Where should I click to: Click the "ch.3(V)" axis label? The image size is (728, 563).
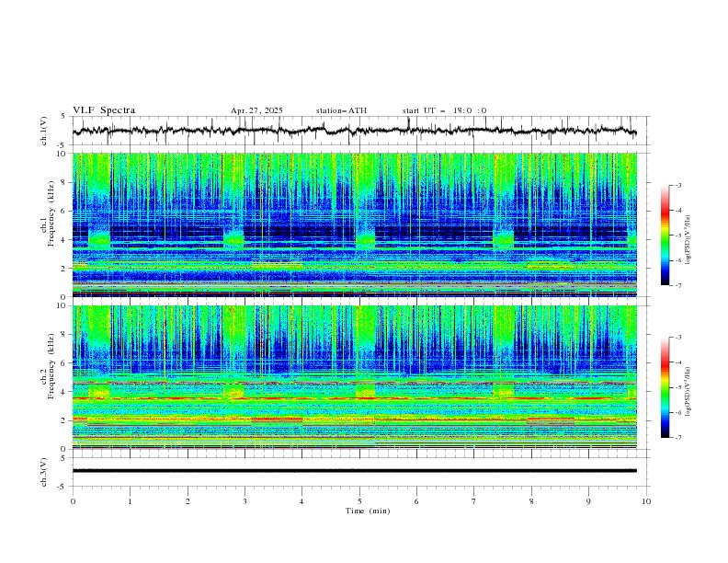[x=43, y=472]
